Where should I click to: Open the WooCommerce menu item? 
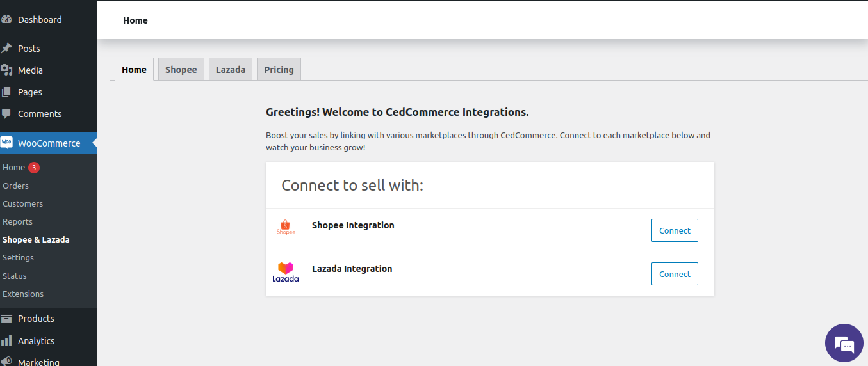point(49,143)
